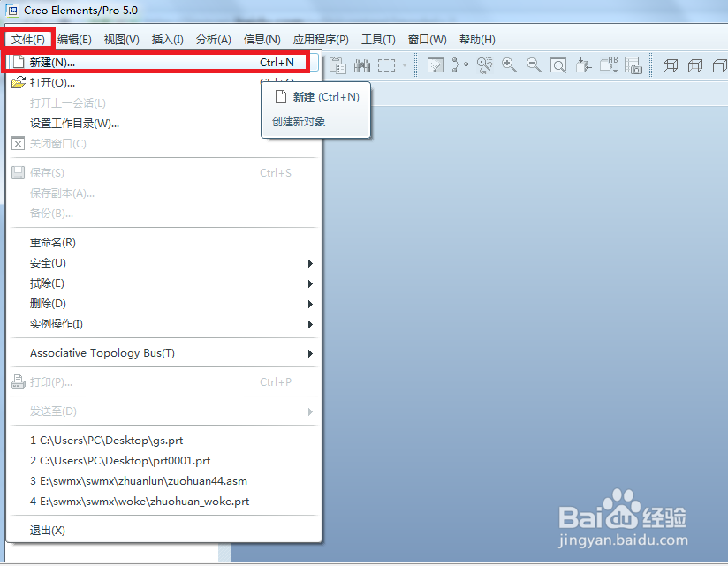
Task: Choose 设置工作目录(W)... entry
Action: pyautogui.click(x=163, y=124)
